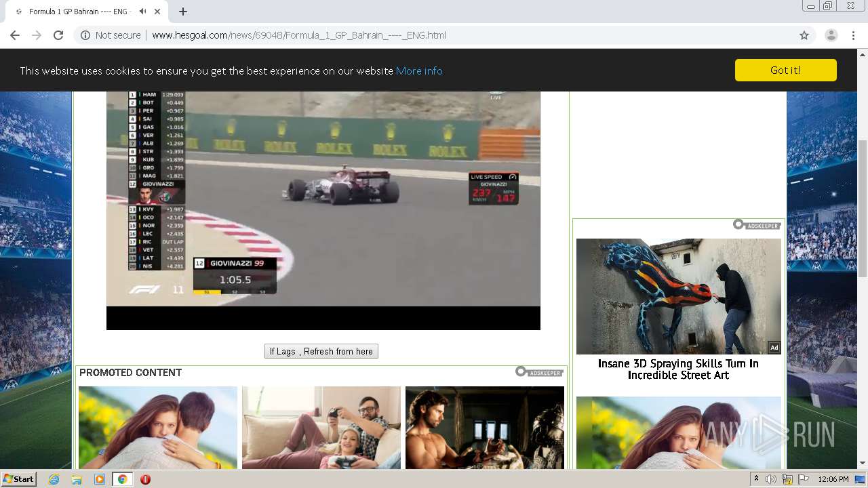Click the PROMOTED CONTENT heading
868x488 pixels.
coord(130,373)
